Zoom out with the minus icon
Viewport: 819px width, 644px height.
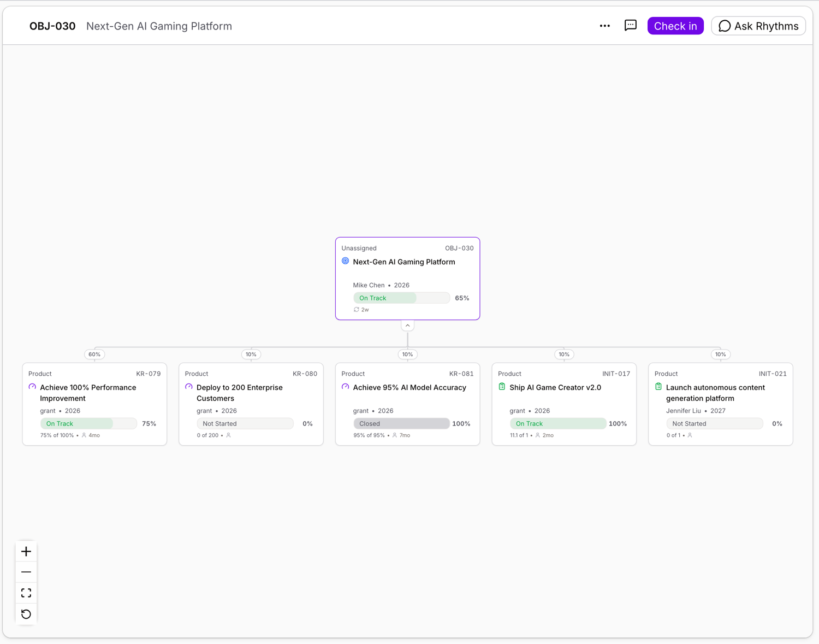(26, 572)
